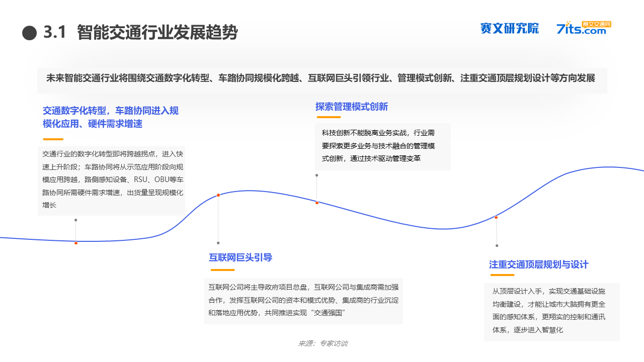
Task: Click the orange underline beneath 互联网巨头引导
Action: tap(222, 270)
